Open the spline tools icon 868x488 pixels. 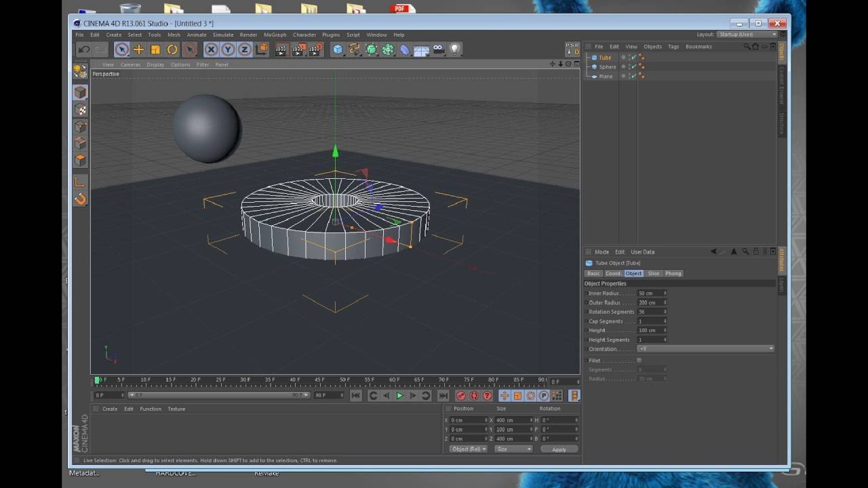point(355,49)
